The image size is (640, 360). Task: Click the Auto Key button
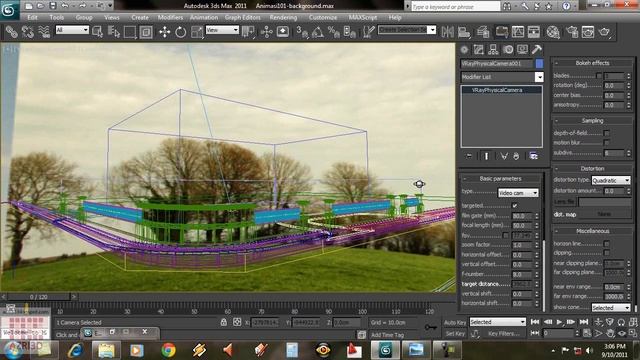click(455, 322)
